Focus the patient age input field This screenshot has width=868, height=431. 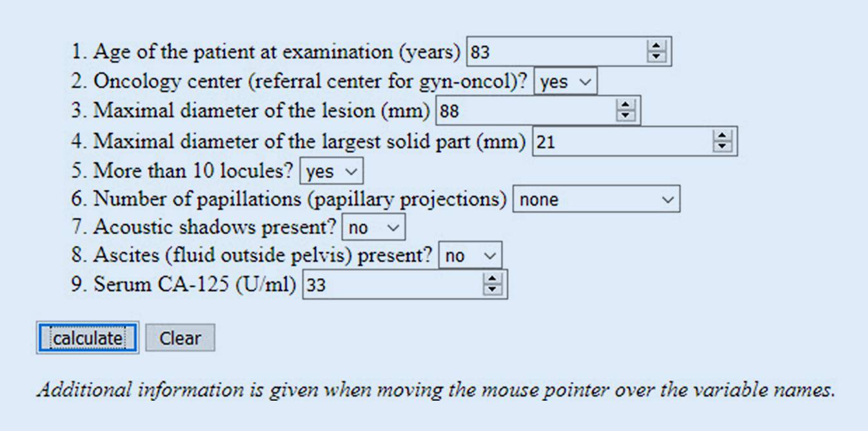[555, 52]
